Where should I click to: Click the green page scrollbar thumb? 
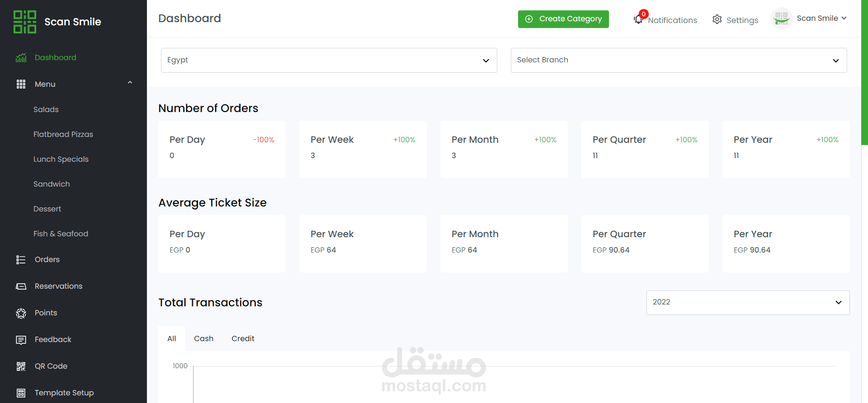click(x=864, y=72)
